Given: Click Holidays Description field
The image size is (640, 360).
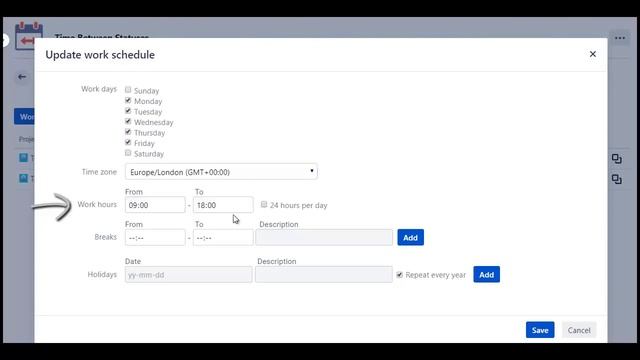Looking at the screenshot, I should 324,275.
